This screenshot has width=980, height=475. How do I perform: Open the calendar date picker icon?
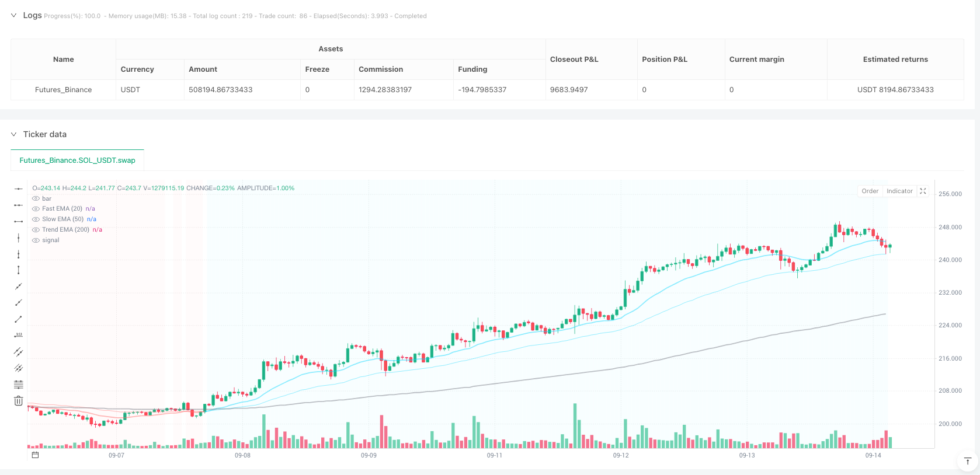coord(35,455)
